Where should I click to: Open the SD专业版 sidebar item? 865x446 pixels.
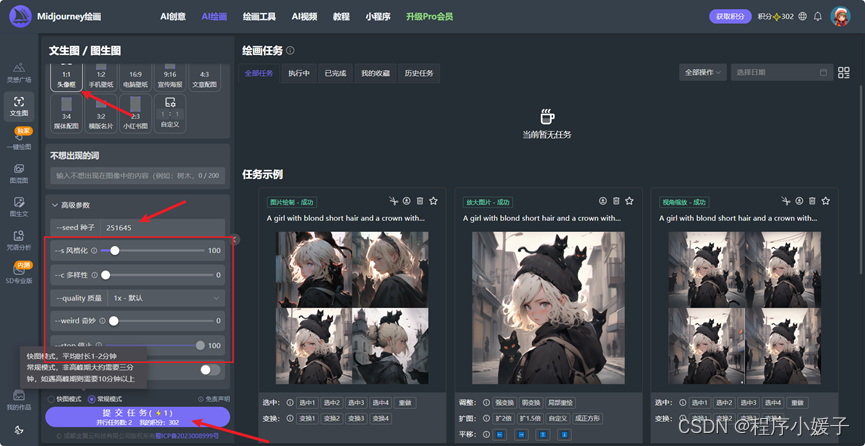click(x=19, y=273)
